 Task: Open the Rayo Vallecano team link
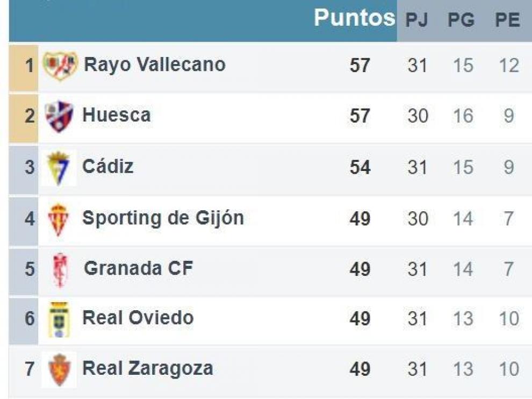155,65
